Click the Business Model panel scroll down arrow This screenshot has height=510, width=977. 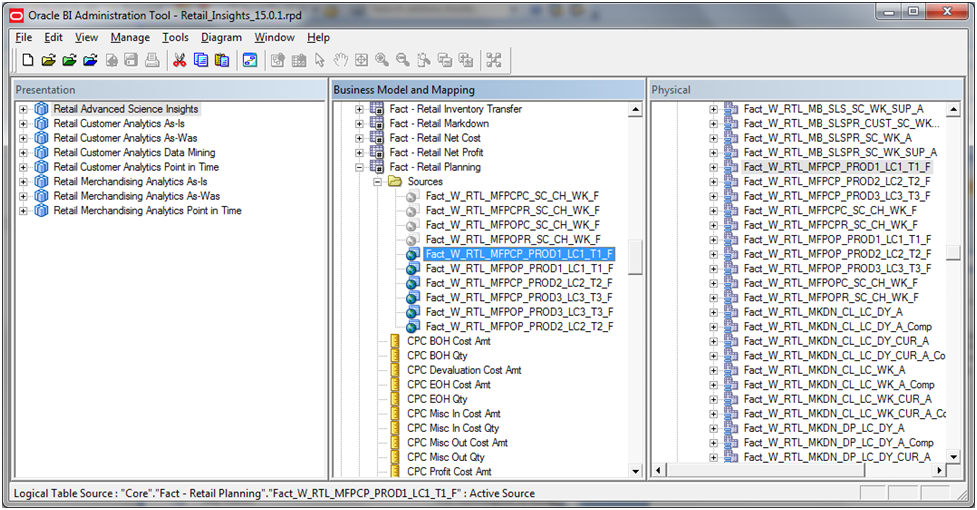coord(635,471)
